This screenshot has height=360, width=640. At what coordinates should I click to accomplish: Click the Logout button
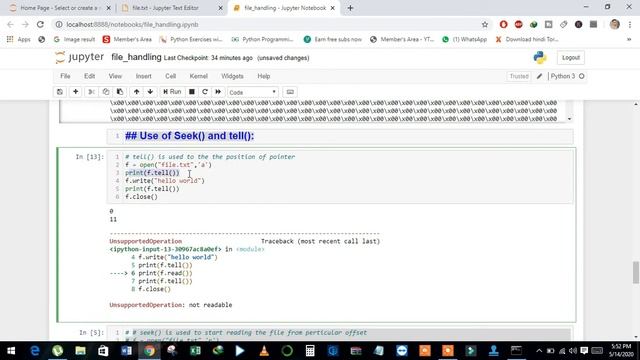[x=571, y=58]
